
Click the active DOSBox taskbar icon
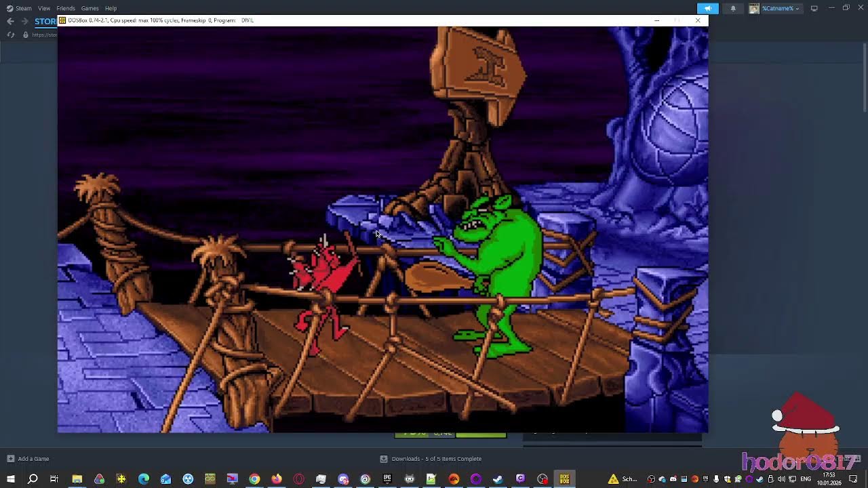coord(564,479)
